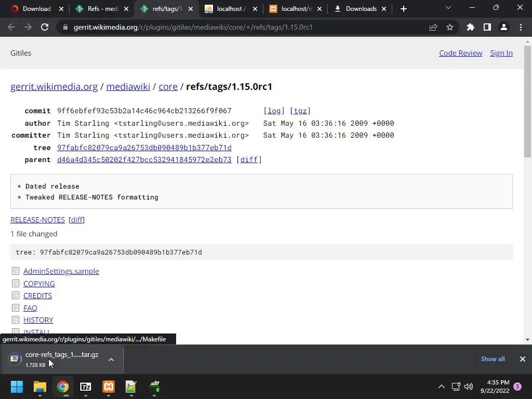Viewport: 532px width, 399px height.
Task: Reload the Gitiles page
Action: click(x=45, y=27)
